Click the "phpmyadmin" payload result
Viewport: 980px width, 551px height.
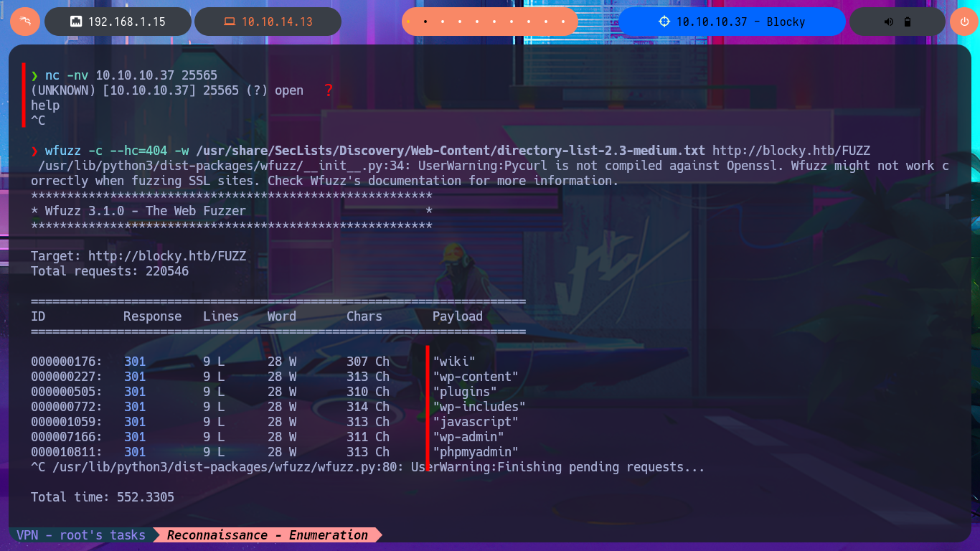(475, 452)
